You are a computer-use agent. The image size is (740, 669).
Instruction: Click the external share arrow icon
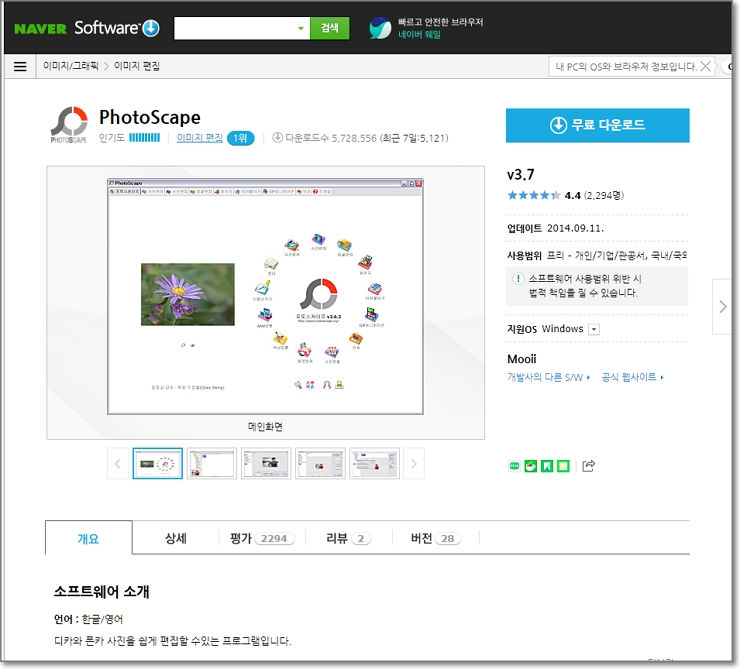coord(589,466)
